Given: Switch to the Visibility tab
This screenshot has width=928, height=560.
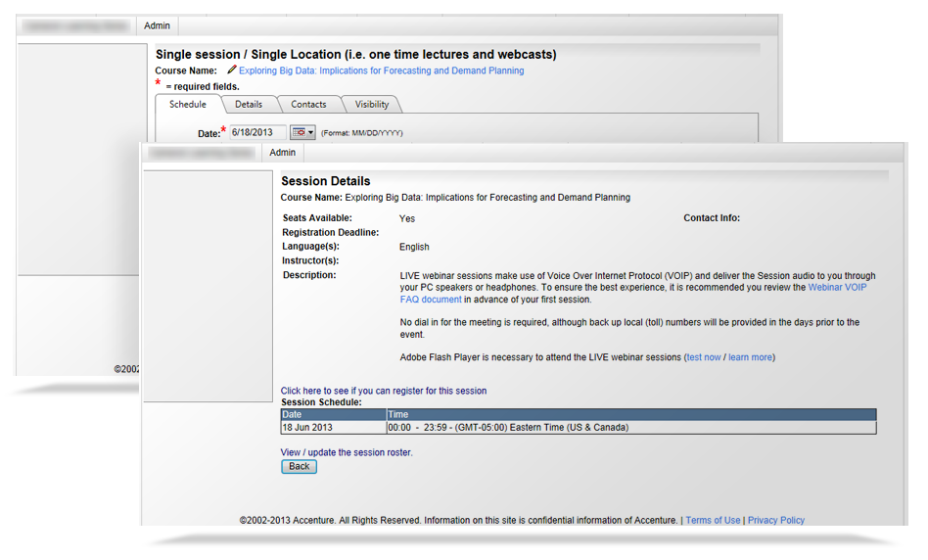Looking at the screenshot, I should click(x=372, y=104).
